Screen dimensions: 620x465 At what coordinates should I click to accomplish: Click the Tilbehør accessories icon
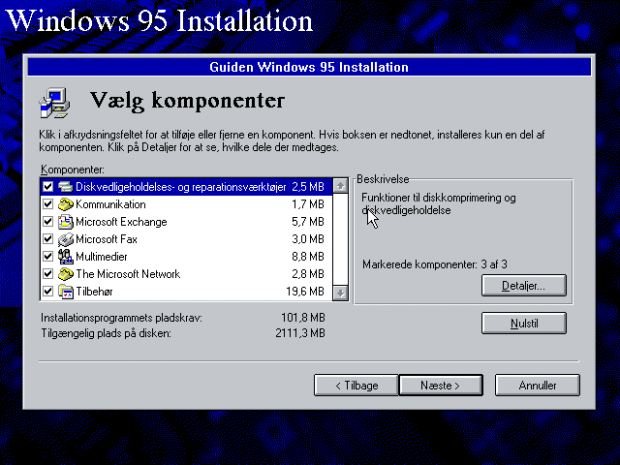click(x=65, y=291)
